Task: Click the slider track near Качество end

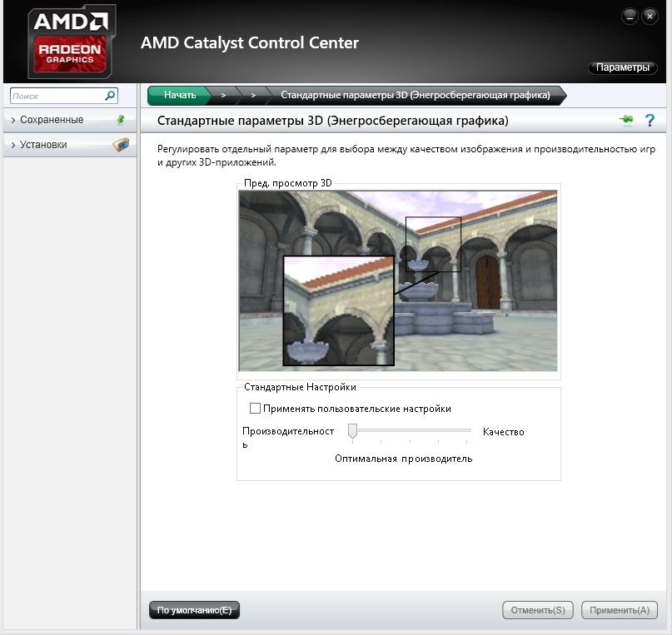Action: tap(466, 430)
